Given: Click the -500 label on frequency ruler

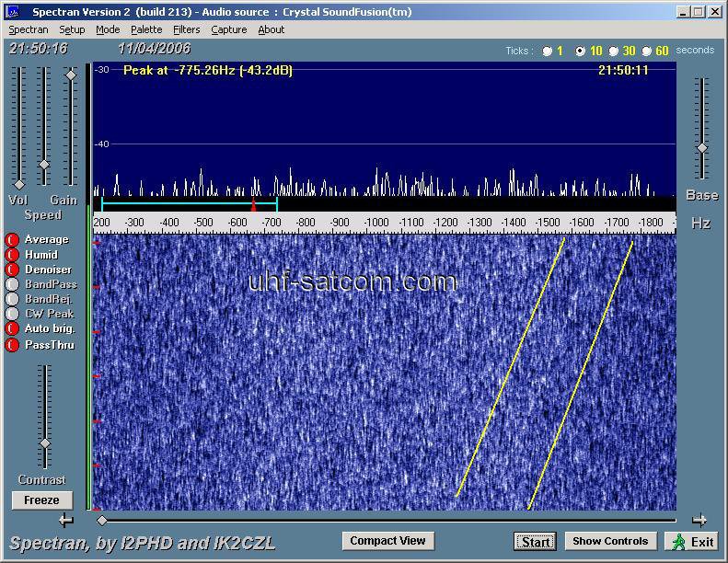Looking at the screenshot, I should coord(203,223).
